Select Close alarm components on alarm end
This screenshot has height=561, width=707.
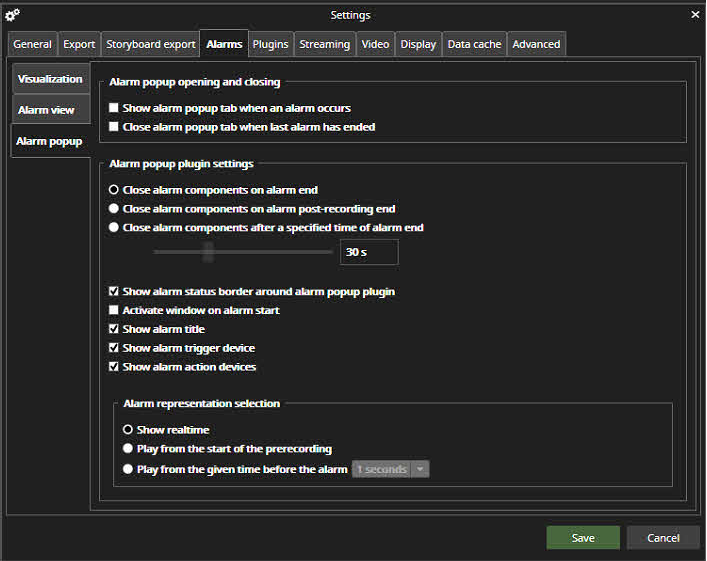tap(114, 190)
